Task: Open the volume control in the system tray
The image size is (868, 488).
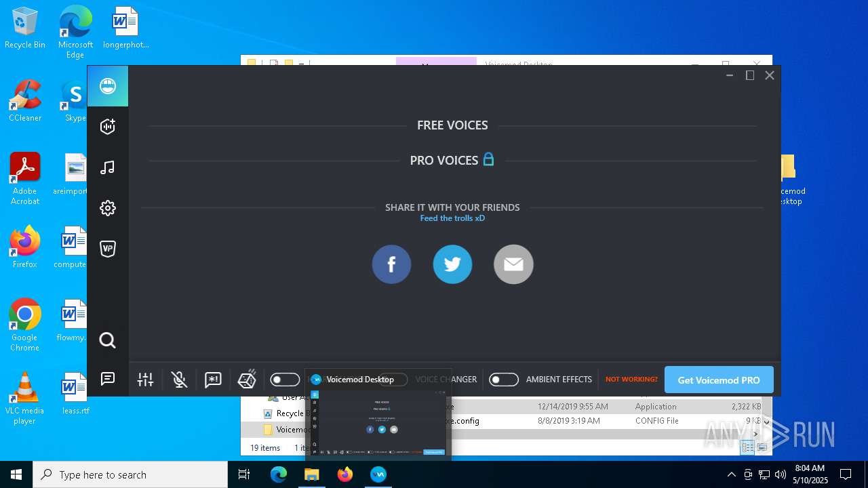Action: point(781,474)
